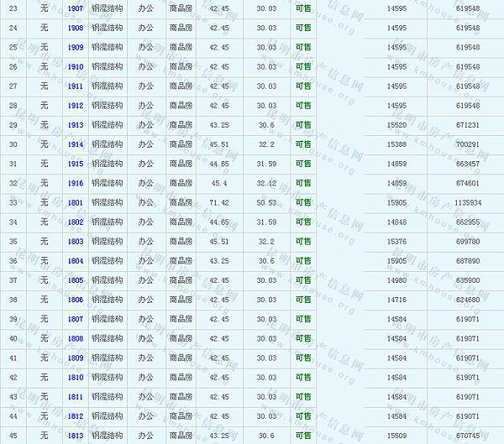Open room 1801 link
504x444 pixels.
point(76,203)
